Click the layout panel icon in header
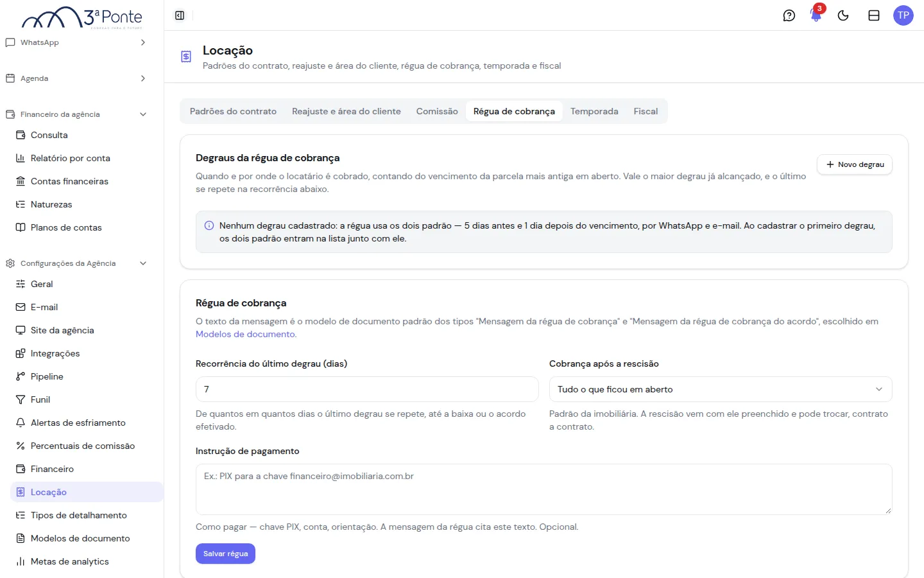Viewport: 924px width, 578px height. (874, 15)
